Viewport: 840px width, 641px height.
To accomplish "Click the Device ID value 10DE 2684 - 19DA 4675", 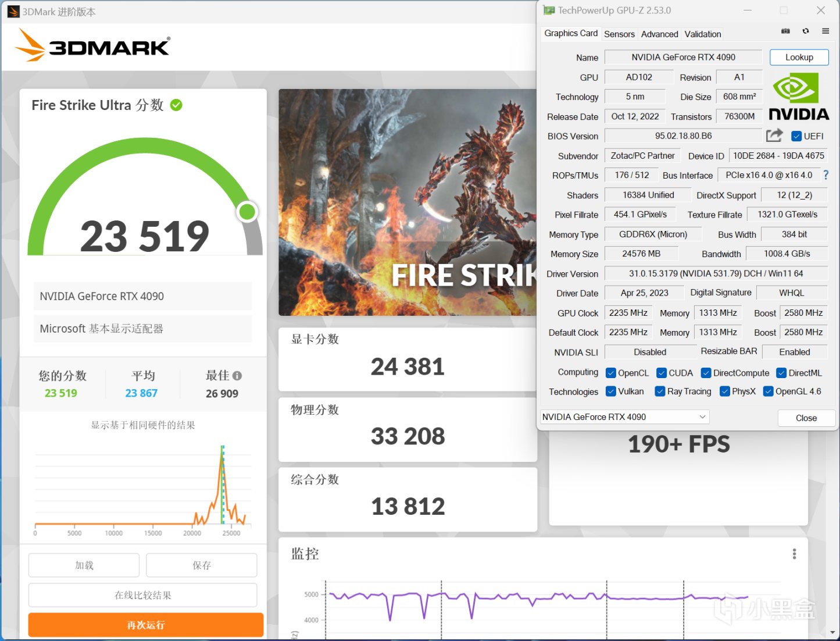I will 778,156.
